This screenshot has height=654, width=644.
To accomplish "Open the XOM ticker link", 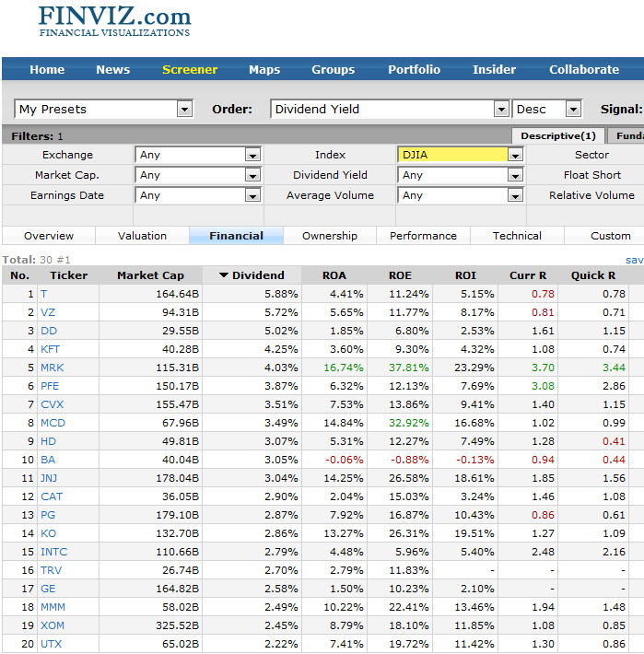I will (53, 625).
